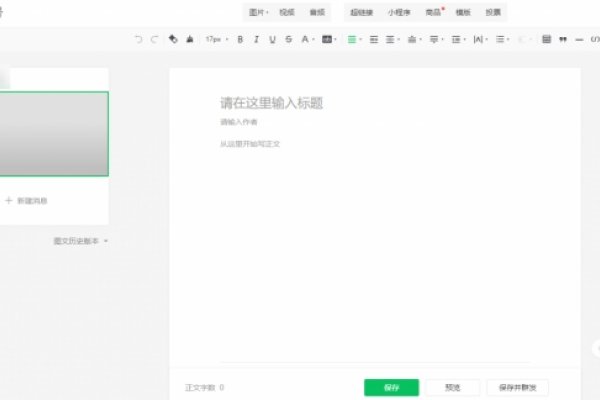
Task: Click 保存并群发 save and send button
Action: 518,387
